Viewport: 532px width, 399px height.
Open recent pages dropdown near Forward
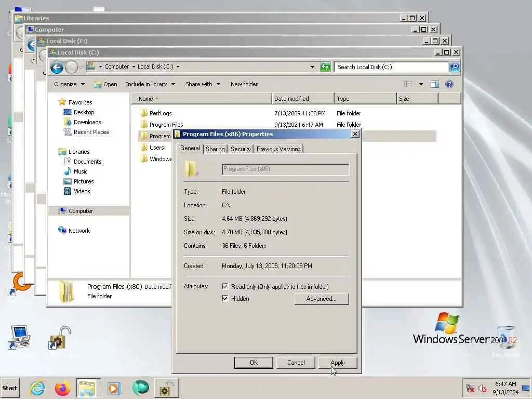pos(81,68)
